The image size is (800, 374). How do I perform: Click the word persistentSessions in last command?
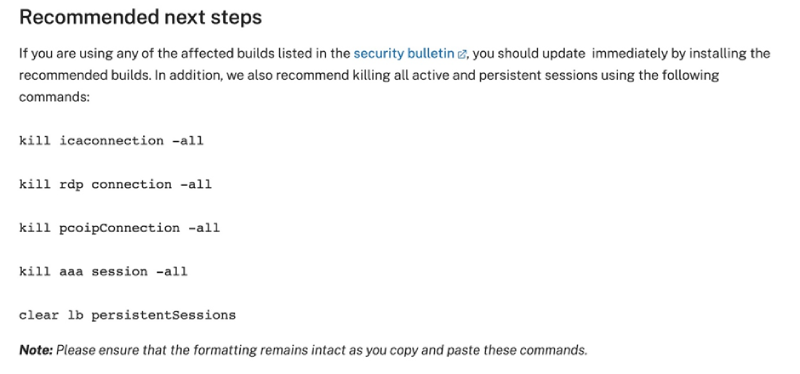coord(164,315)
